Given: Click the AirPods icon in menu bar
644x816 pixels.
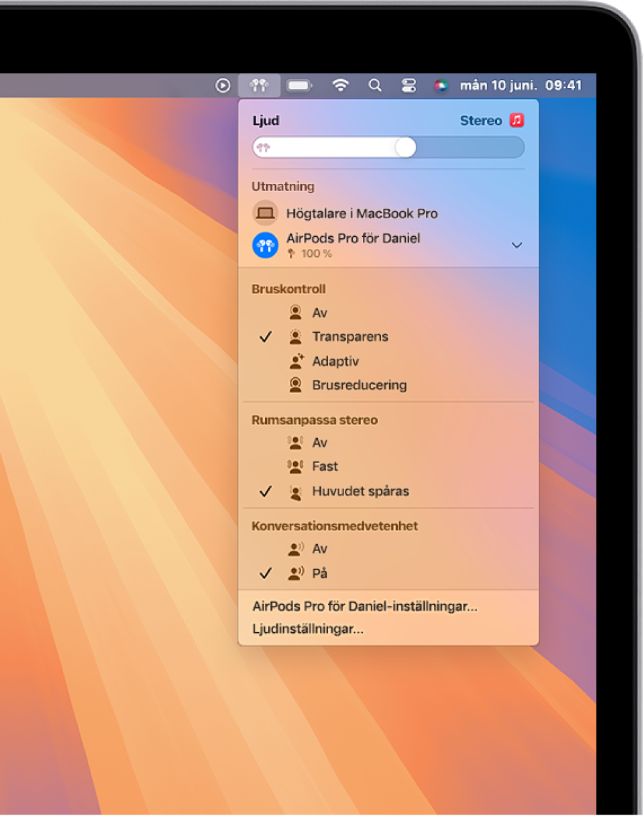Looking at the screenshot, I should pos(259,85).
